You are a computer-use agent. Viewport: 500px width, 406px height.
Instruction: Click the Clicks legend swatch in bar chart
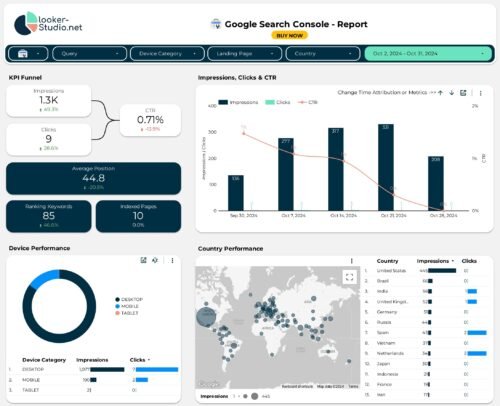270,102
